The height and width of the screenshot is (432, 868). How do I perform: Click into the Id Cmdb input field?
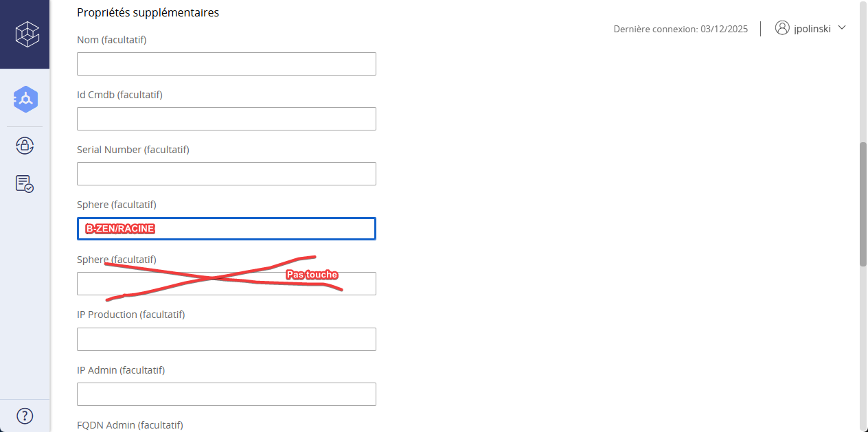pos(227,119)
